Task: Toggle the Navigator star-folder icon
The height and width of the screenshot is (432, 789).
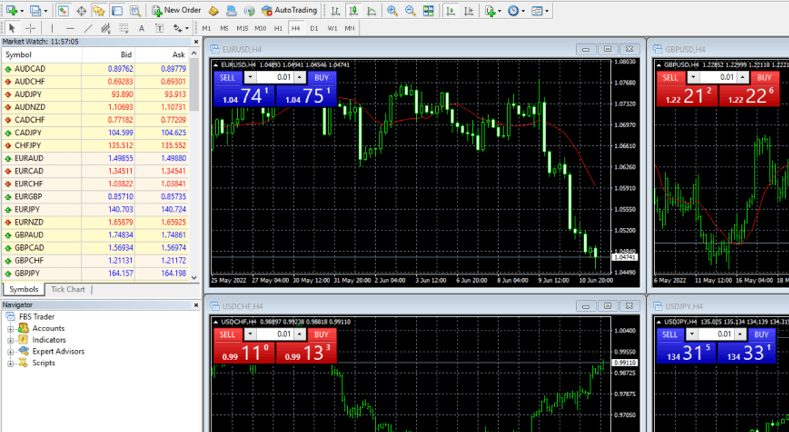Action: click(x=99, y=10)
